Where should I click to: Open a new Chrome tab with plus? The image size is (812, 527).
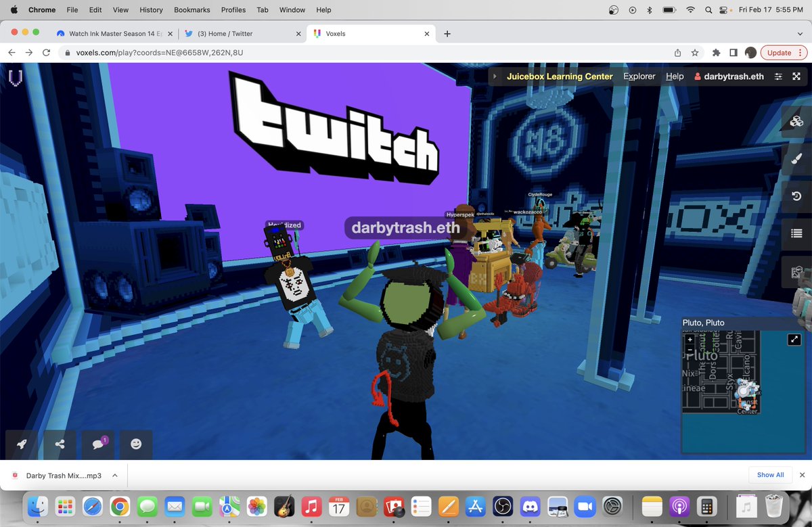click(447, 33)
